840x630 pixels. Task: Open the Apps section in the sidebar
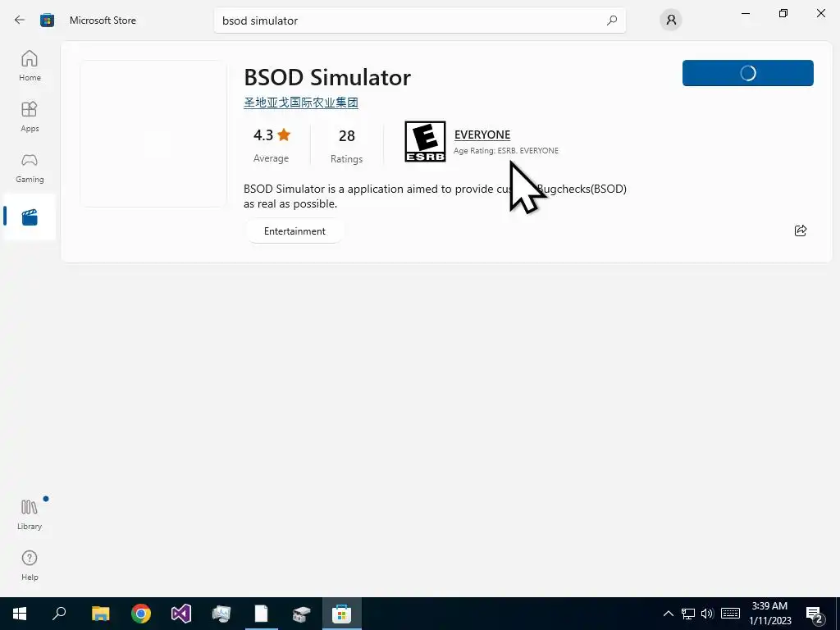click(30, 116)
